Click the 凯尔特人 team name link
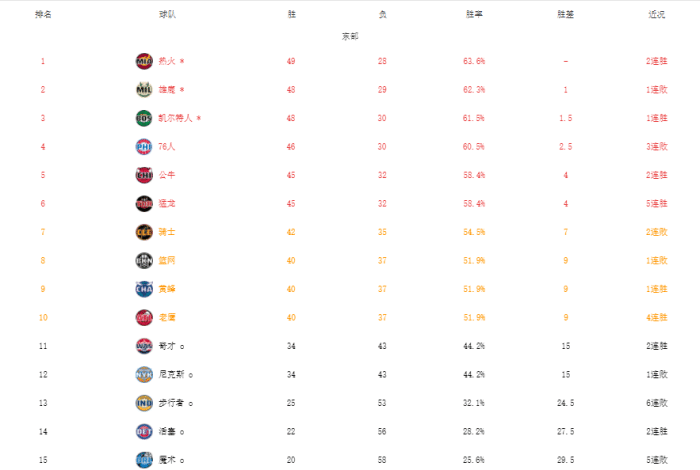This screenshot has width=700, height=470. click(176, 118)
